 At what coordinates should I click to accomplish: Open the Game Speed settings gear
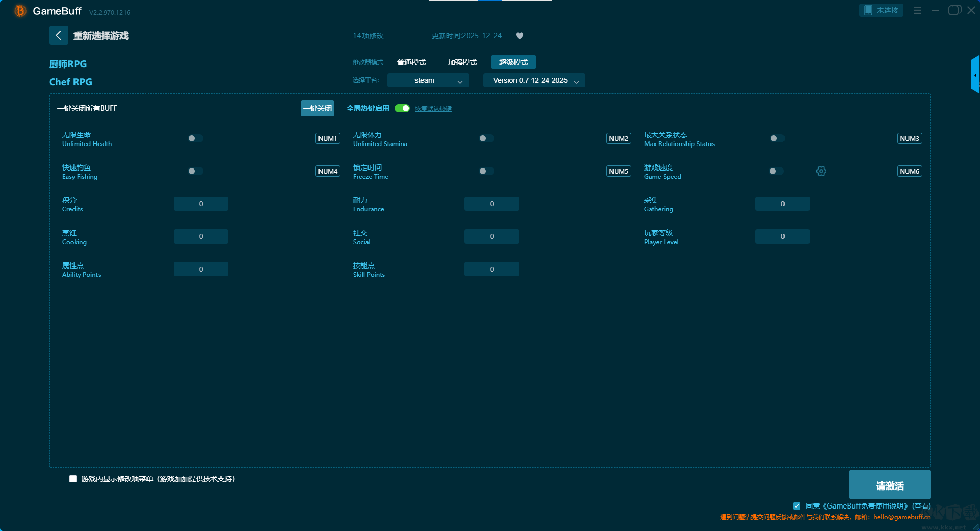pos(821,171)
